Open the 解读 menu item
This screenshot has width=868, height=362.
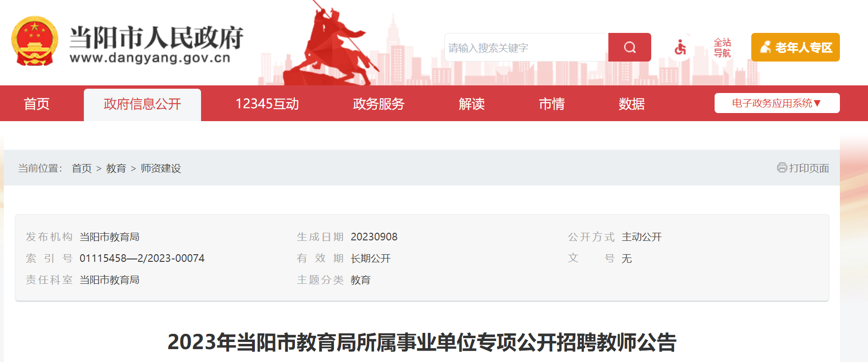[x=472, y=103]
